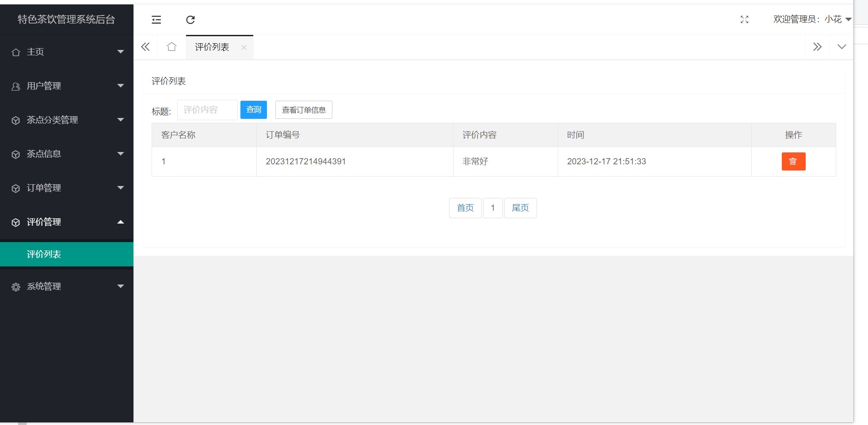This screenshot has width=868, height=425.
Task: Select 评价列表 in the sidebar
Action: (44, 254)
